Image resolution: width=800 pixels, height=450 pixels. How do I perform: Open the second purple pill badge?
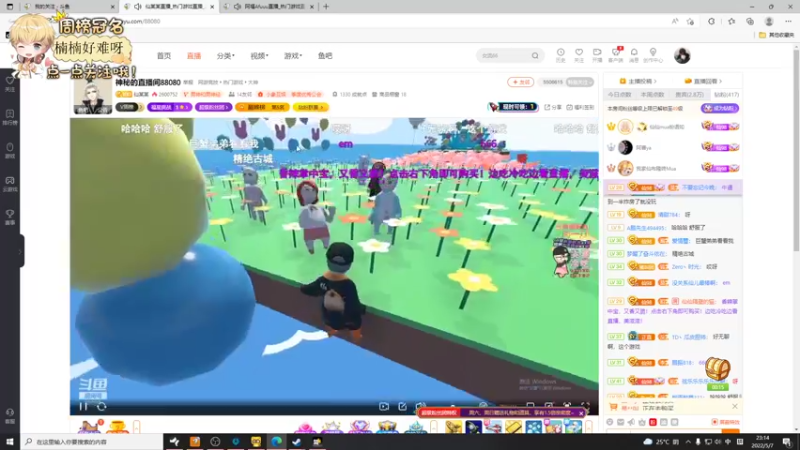pyautogui.click(x=213, y=107)
